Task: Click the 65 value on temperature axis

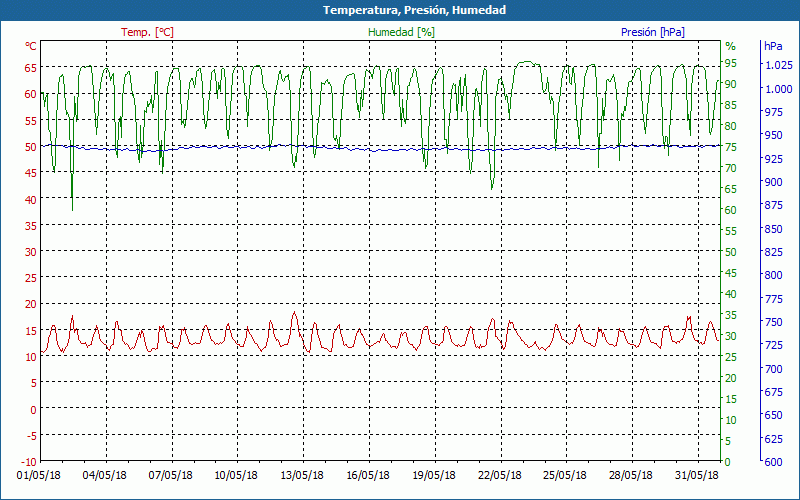Action: coord(31,68)
